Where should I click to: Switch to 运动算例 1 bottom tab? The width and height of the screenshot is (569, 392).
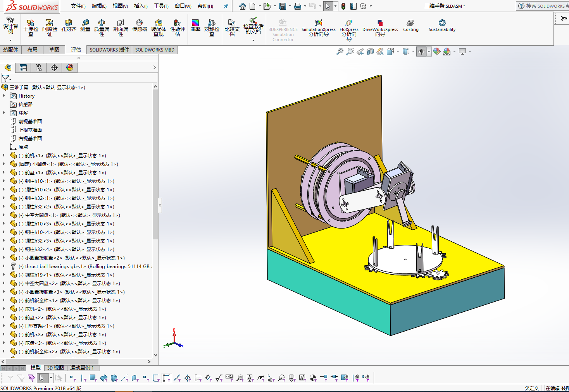[82, 368]
